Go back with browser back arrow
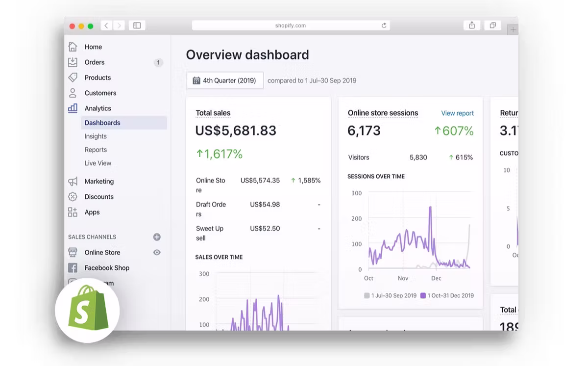The image size is (588, 366). pyautogui.click(x=106, y=26)
